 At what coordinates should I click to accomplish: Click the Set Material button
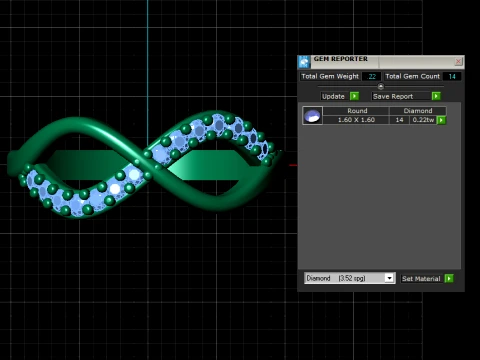[421, 279]
